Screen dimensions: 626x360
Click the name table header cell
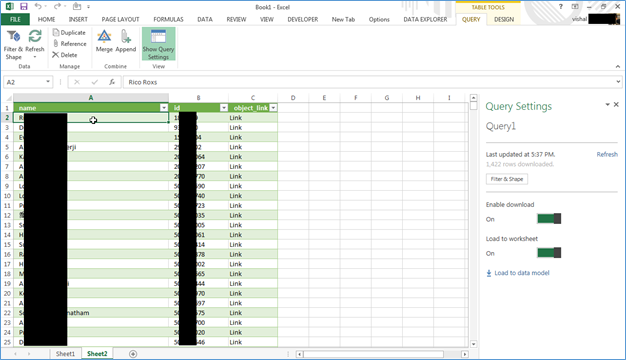(91, 108)
